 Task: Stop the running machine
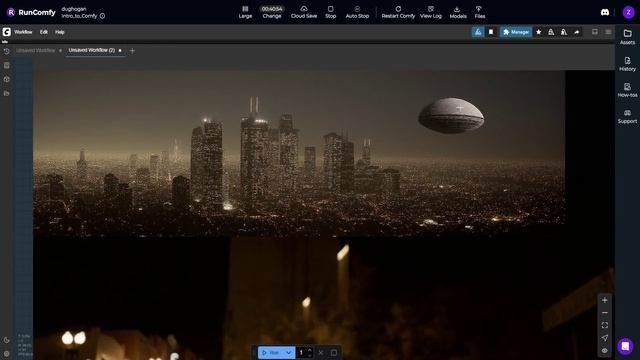point(331,12)
